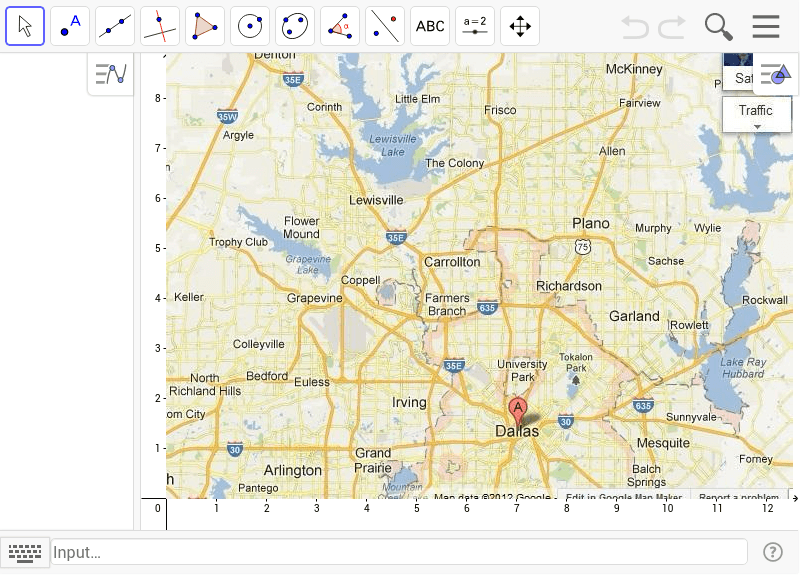Click the Report a problem link
The height and width of the screenshot is (575, 800).
tap(739, 496)
